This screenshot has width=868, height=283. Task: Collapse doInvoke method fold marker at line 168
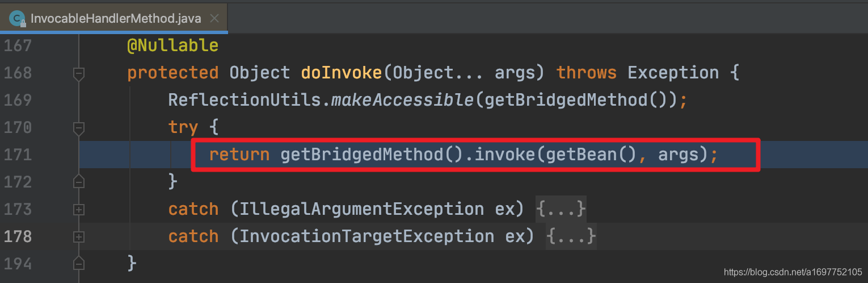[79, 73]
